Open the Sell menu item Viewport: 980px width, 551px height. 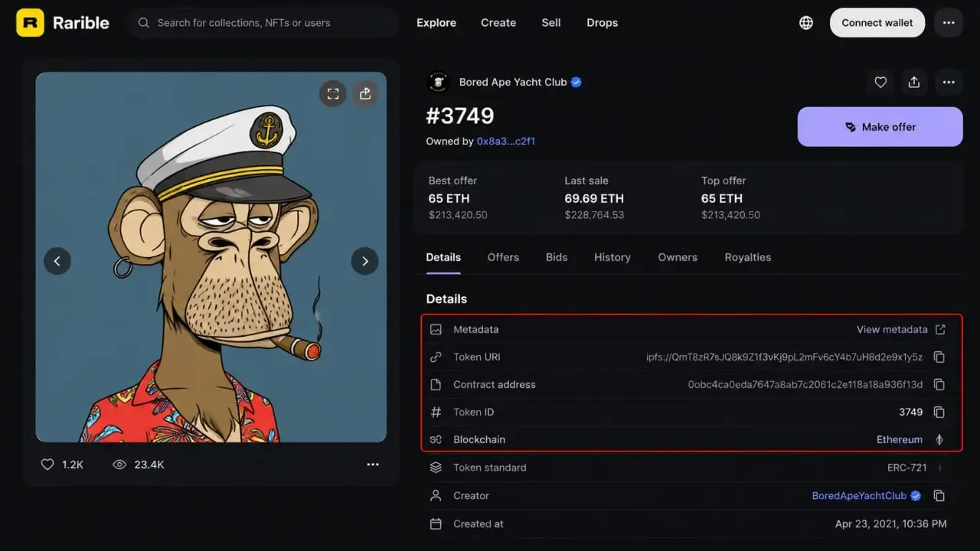(x=551, y=23)
